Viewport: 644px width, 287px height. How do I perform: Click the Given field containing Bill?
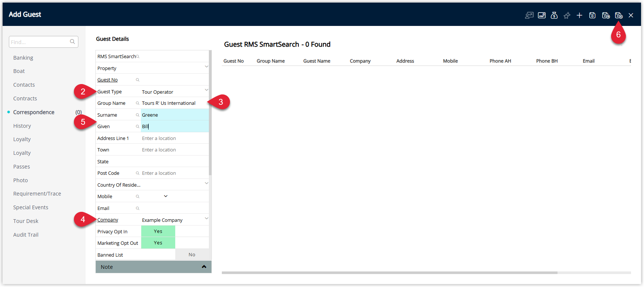click(175, 127)
